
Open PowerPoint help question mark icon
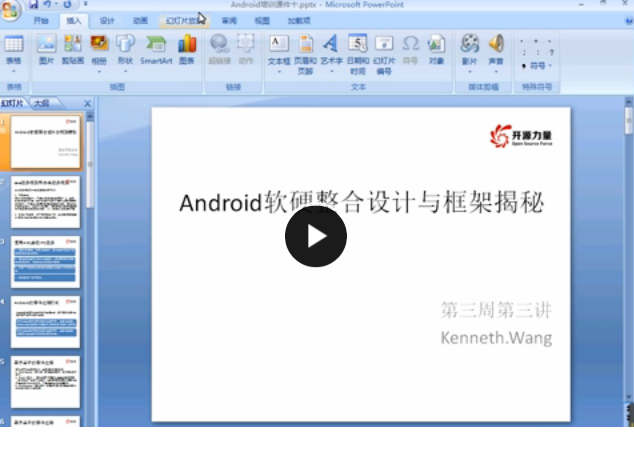click(x=629, y=21)
